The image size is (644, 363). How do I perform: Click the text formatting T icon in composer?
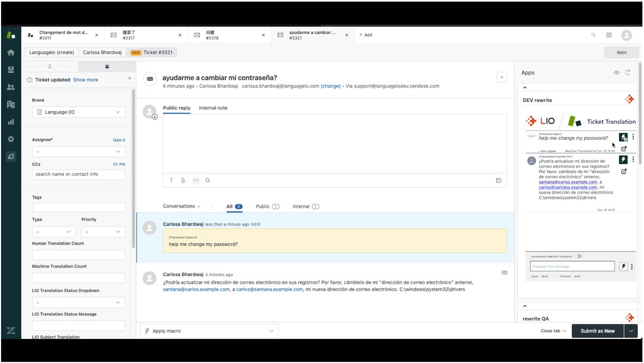172,180
